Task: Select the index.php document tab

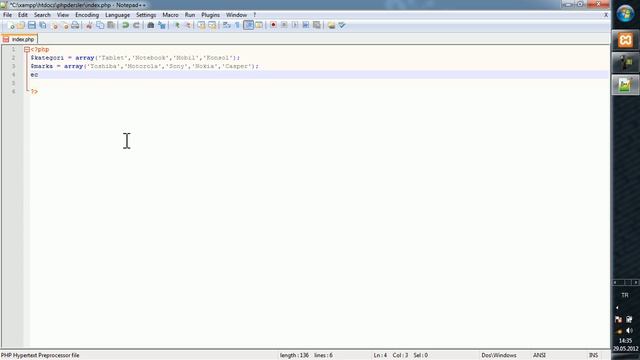Action: pyautogui.click(x=19, y=39)
